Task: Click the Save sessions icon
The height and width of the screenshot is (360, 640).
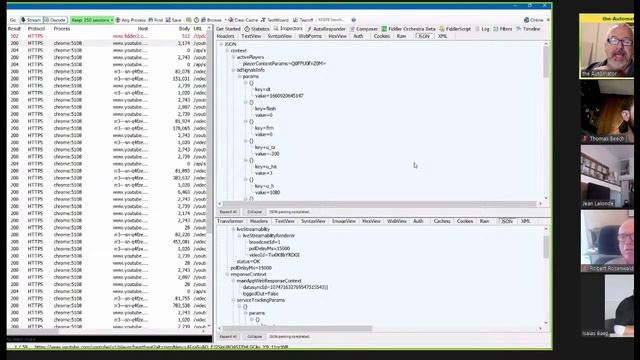Action: (x=168, y=20)
